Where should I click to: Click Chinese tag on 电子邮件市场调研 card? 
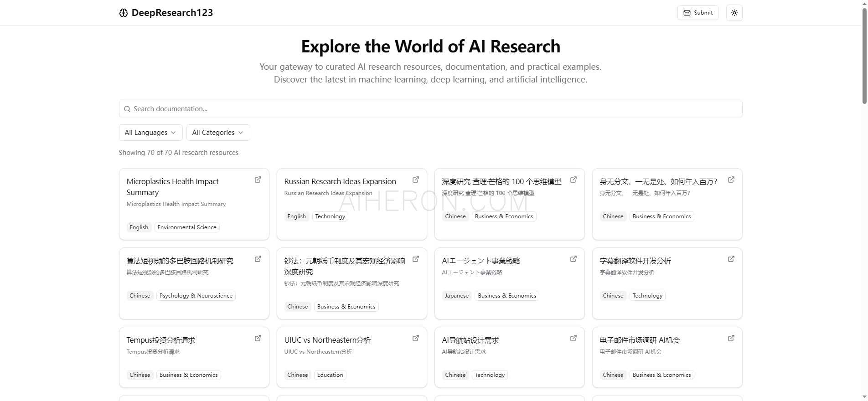[x=613, y=375]
